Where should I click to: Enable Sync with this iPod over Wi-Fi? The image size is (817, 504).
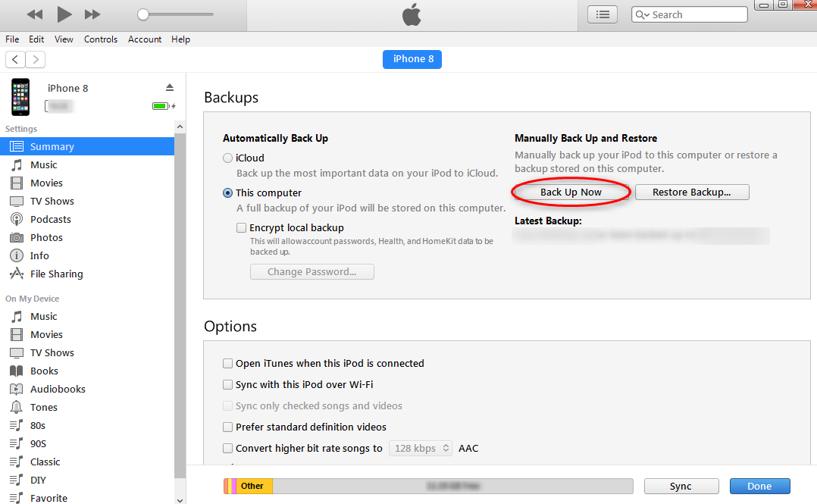pos(227,385)
